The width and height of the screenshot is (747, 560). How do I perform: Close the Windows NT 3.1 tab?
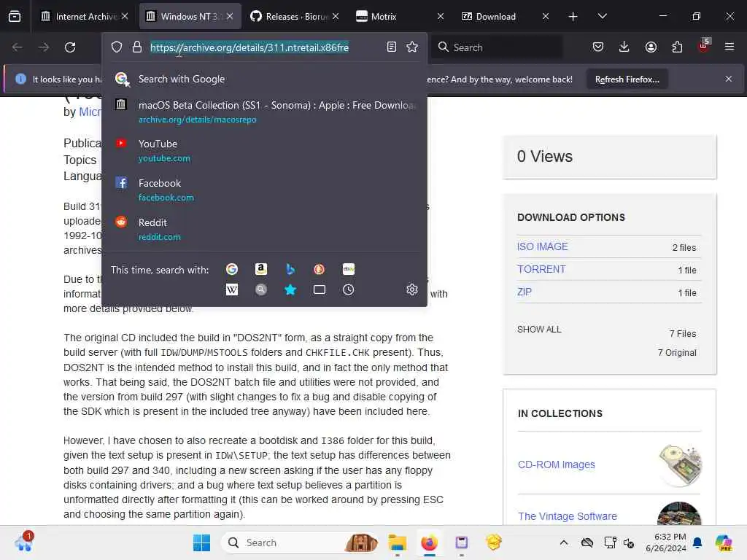[x=230, y=16]
